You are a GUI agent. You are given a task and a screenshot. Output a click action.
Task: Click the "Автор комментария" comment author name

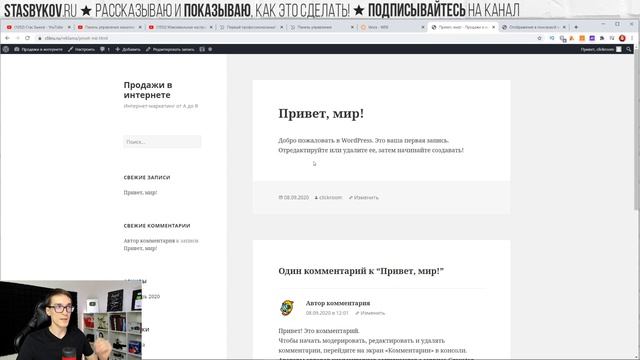tap(338, 303)
